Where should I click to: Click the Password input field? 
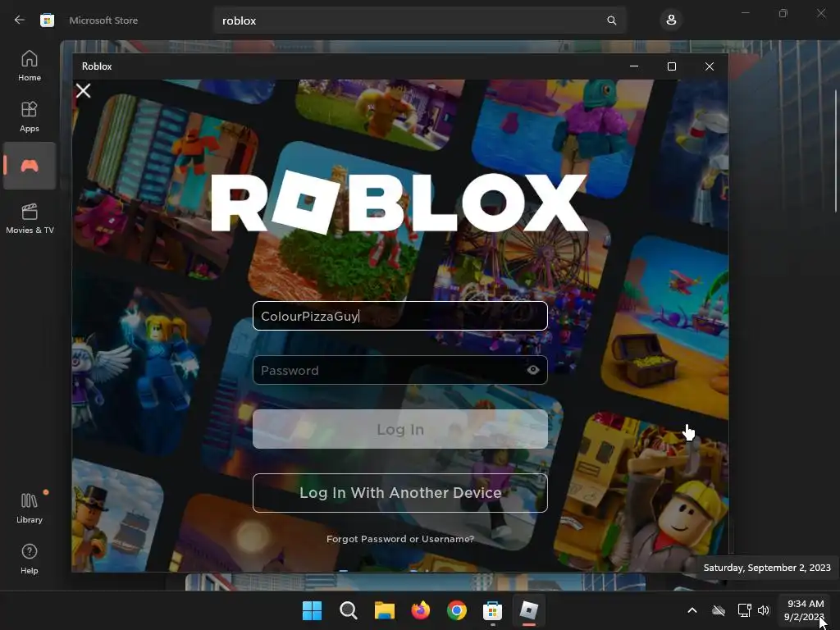400,370
